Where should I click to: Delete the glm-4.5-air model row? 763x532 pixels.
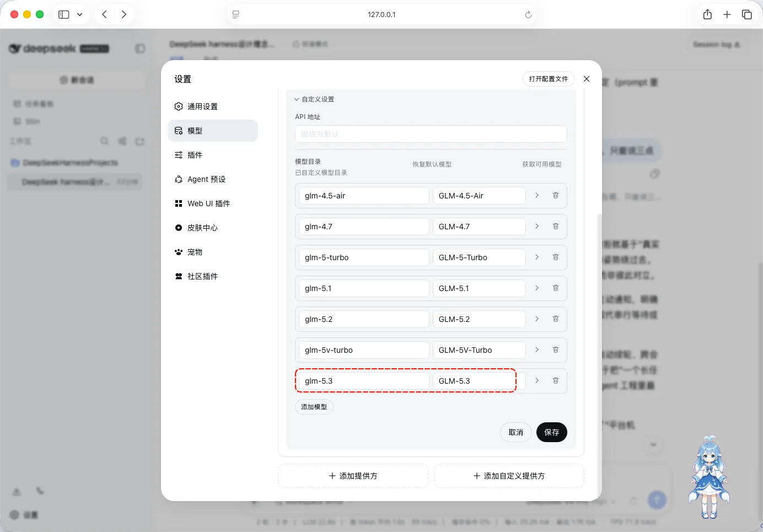(556, 196)
